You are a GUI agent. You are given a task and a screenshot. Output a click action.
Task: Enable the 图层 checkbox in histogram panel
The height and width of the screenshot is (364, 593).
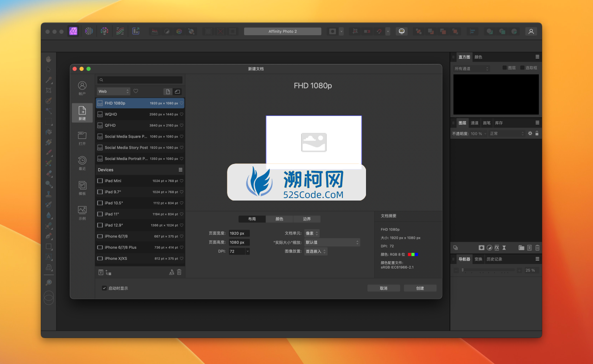505,68
